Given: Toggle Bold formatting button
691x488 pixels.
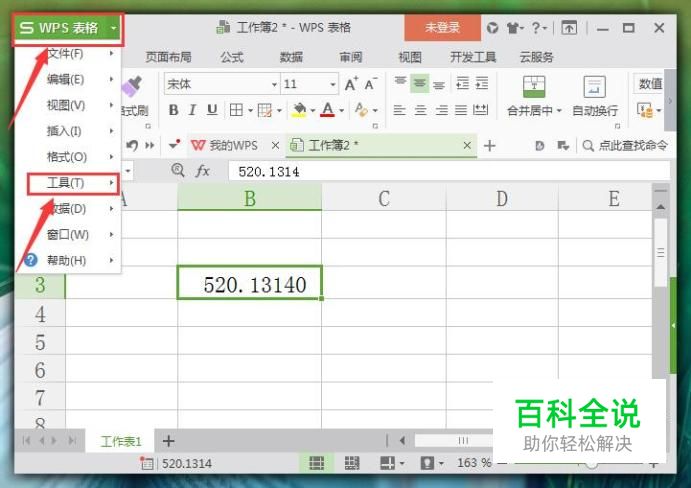Looking at the screenshot, I should (174, 110).
